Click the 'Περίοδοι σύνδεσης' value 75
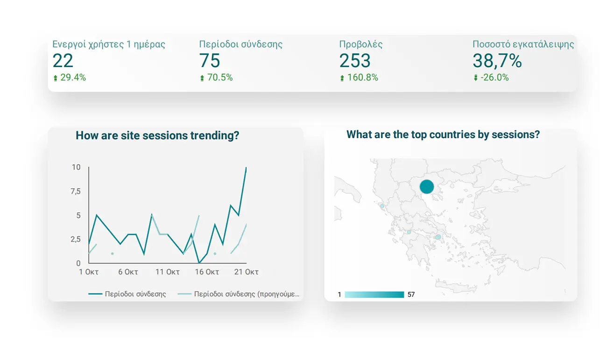This screenshot has width=607, height=364. (210, 61)
